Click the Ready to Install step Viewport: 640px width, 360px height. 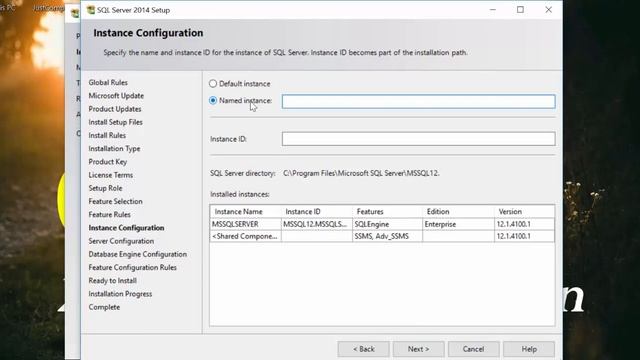click(x=113, y=280)
